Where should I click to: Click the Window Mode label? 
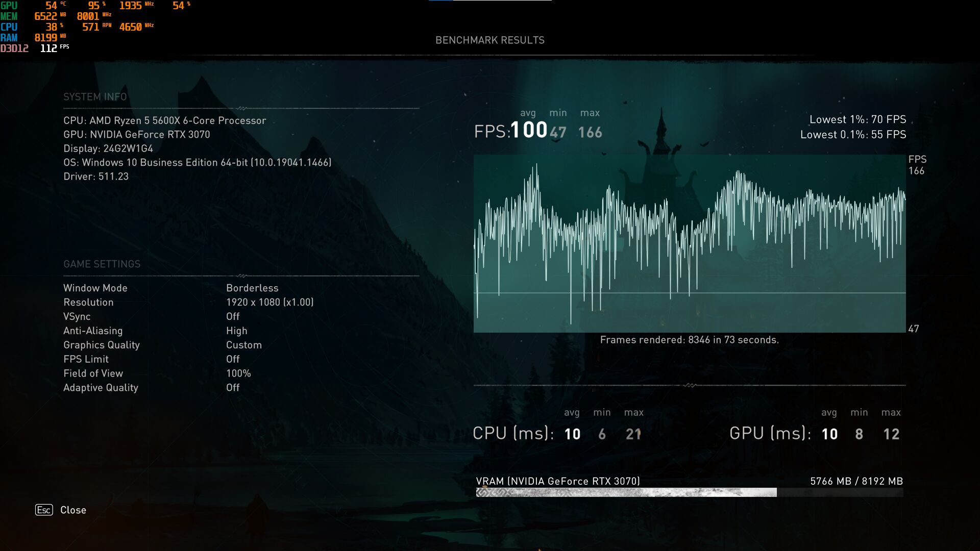[95, 288]
